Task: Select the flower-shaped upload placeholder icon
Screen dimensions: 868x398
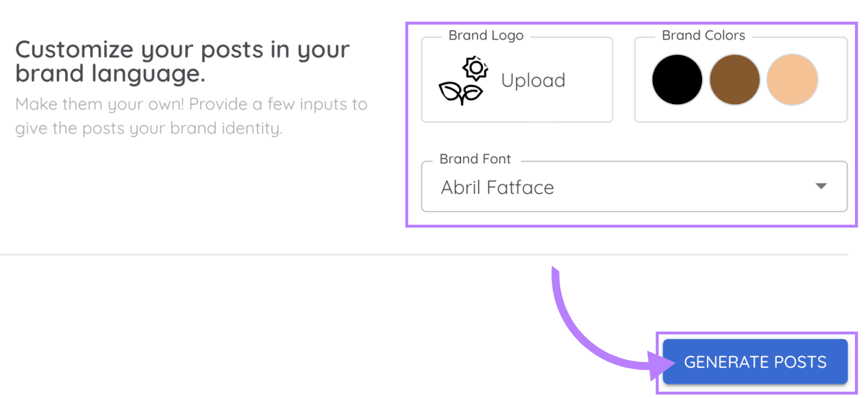Action: (462, 80)
